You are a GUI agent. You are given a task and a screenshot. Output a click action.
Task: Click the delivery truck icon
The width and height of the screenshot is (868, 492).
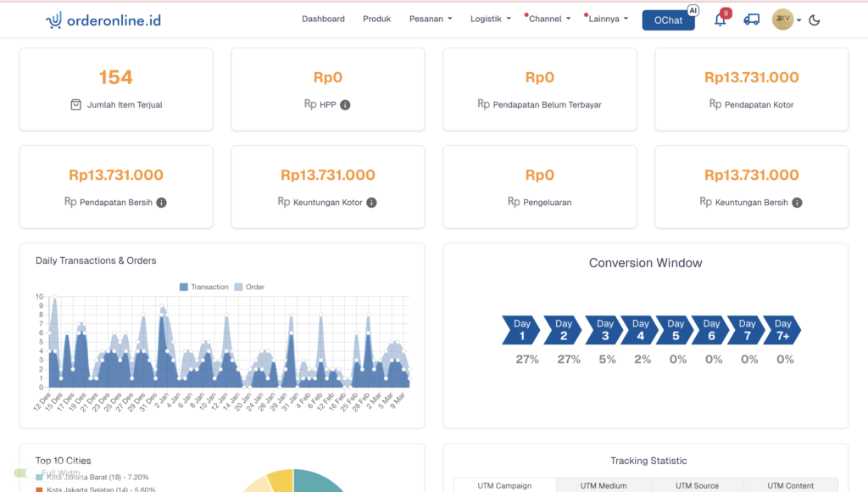751,20
